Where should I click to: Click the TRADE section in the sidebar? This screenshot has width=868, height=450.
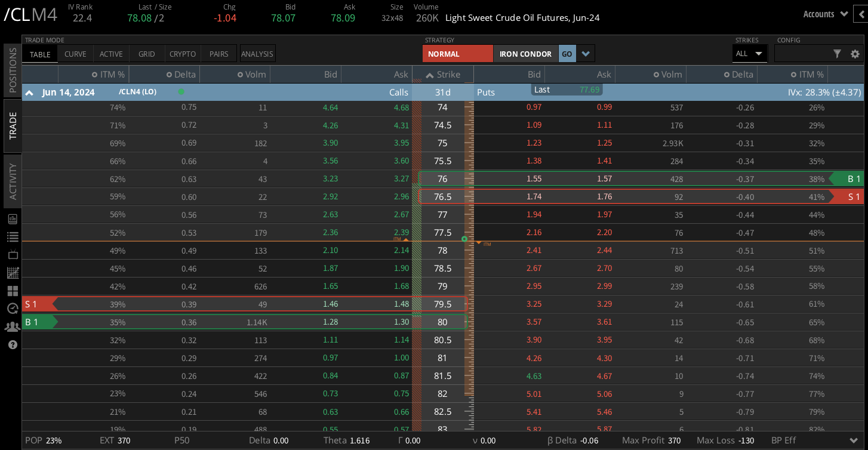click(12, 126)
